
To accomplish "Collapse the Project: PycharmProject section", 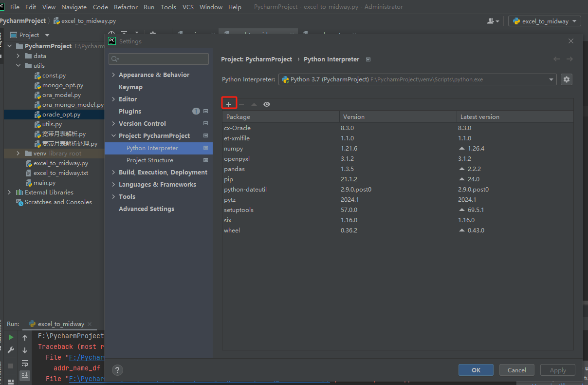I will point(113,135).
